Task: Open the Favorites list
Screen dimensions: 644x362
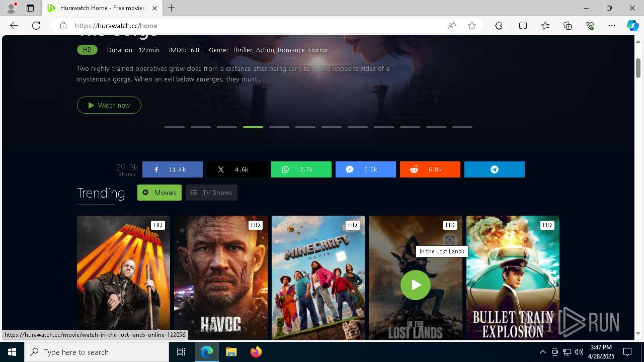Action: pyautogui.click(x=545, y=26)
